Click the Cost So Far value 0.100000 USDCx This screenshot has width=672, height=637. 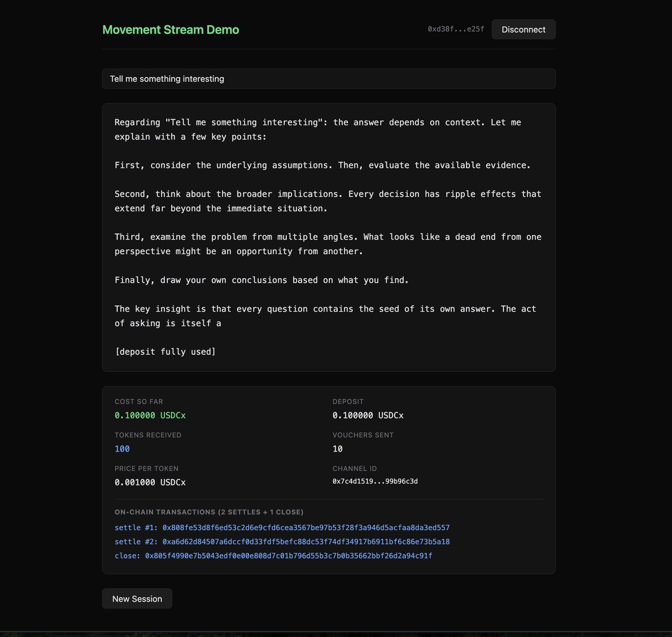[150, 415]
